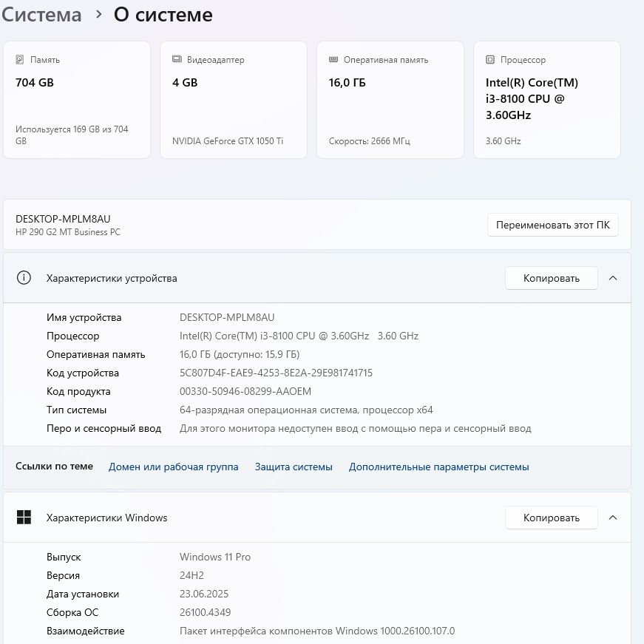This screenshot has width=644, height=644.
Task: Click the RAM icon on Оперативная память card
Action: 333,60
